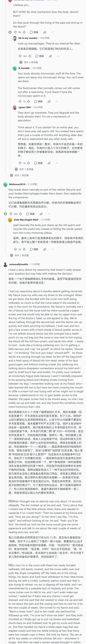Open notusuallyhostile's user profile

19,264
